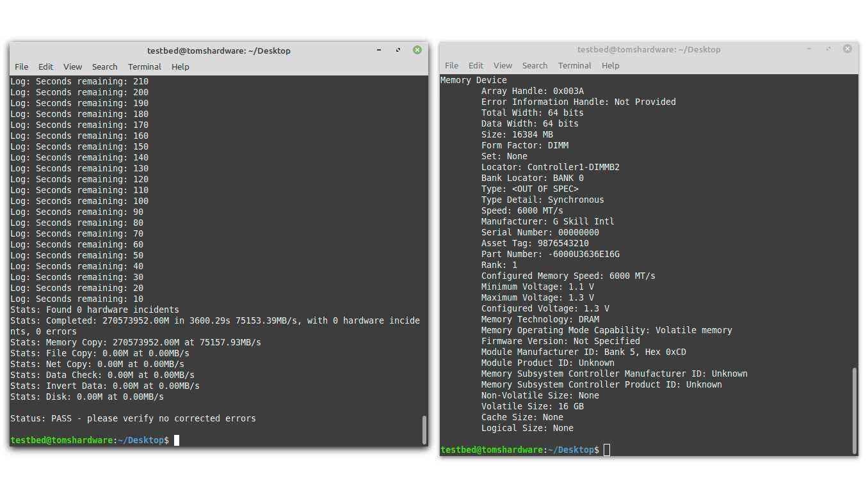This screenshot has height=488, width=868.
Task: Click 'Stats: Net Copy' line
Action: (97, 364)
